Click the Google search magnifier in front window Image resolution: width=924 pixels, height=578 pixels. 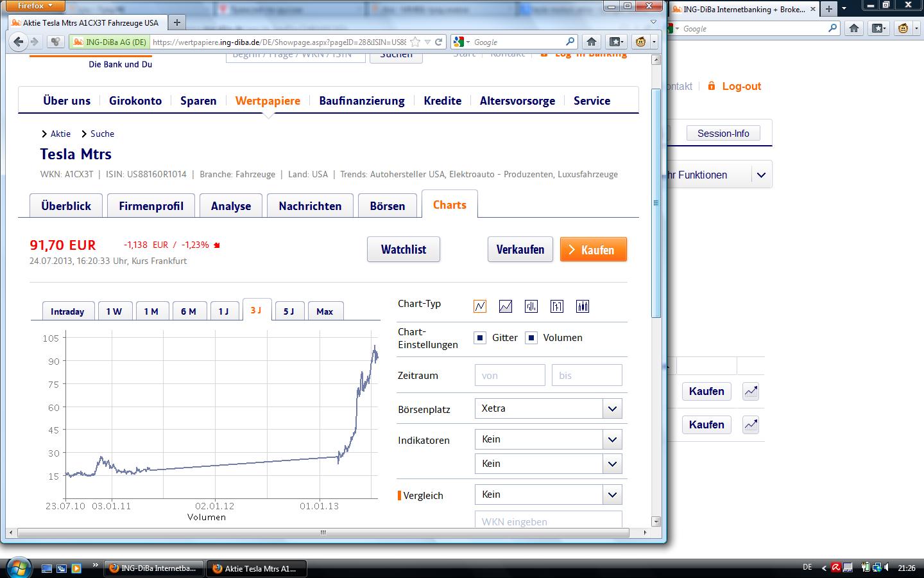tap(570, 42)
